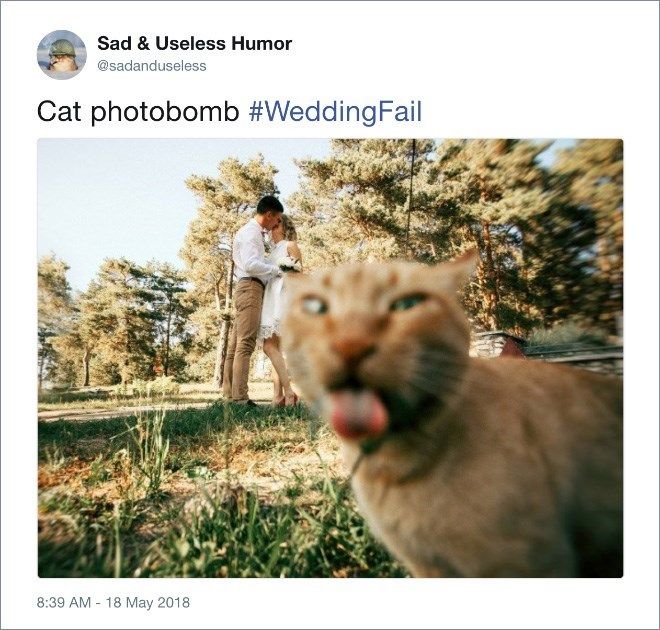This screenshot has width=660, height=630.
Task: Follow the #WeddingFail hashtag link
Action: (335, 112)
